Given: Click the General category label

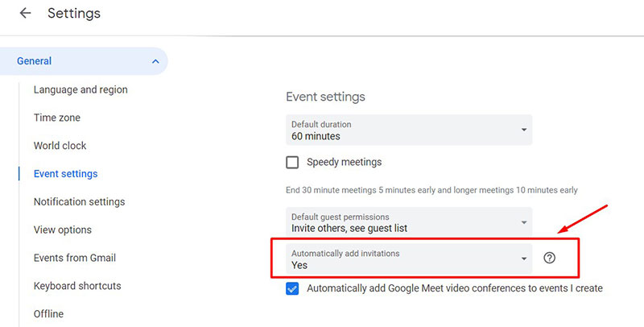Looking at the screenshot, I should [x=35, y=61].
